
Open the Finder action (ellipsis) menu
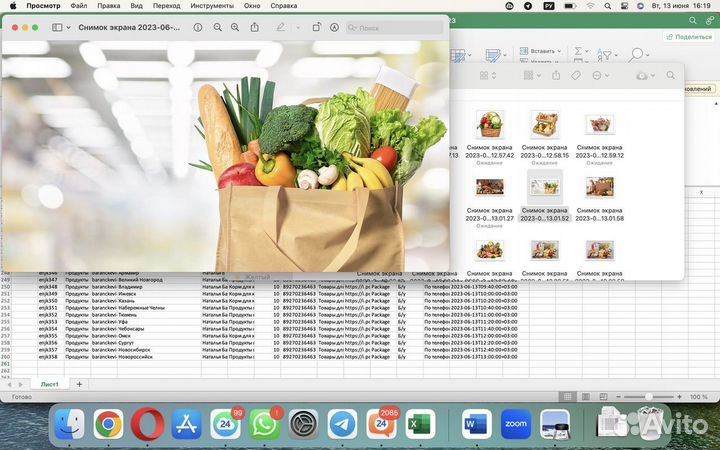[601, 75]
